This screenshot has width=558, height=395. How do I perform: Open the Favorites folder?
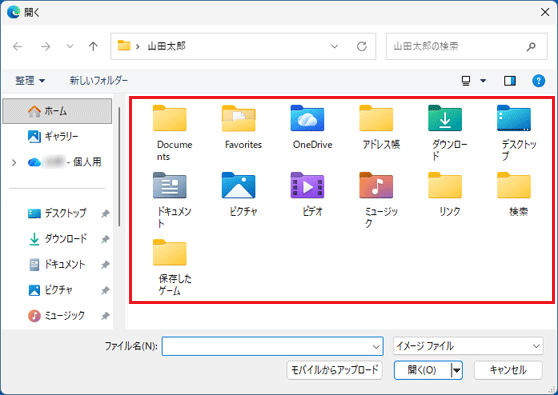coord(238,119)
